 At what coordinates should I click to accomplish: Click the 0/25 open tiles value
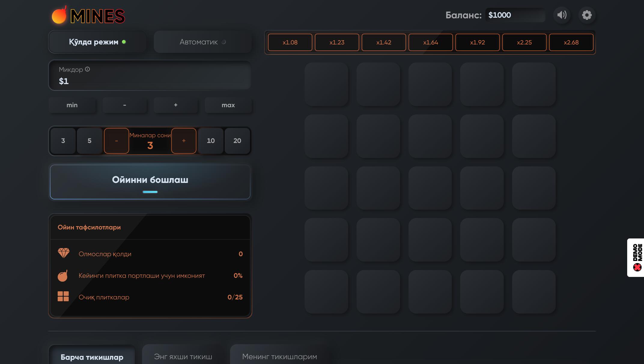235,297
